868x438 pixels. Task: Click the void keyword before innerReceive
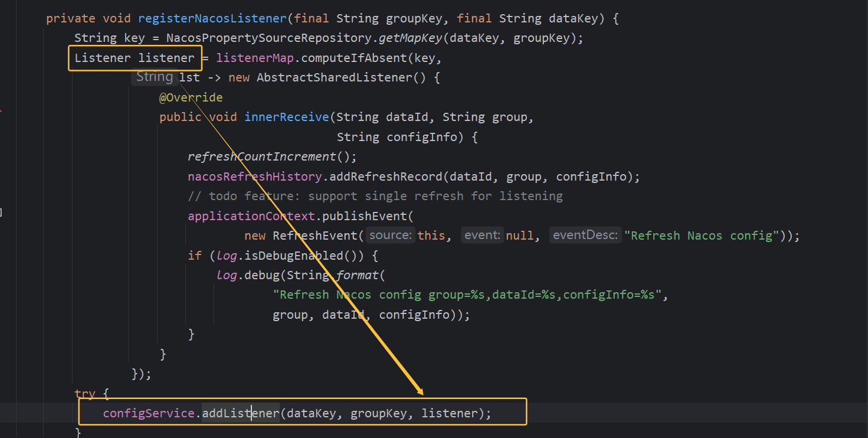tap(223, 117)
